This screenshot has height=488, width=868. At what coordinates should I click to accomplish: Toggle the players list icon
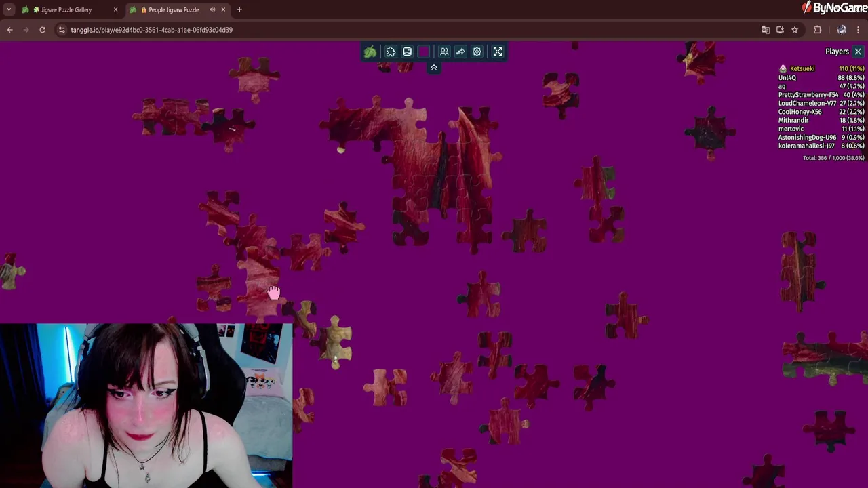(444, 52)
